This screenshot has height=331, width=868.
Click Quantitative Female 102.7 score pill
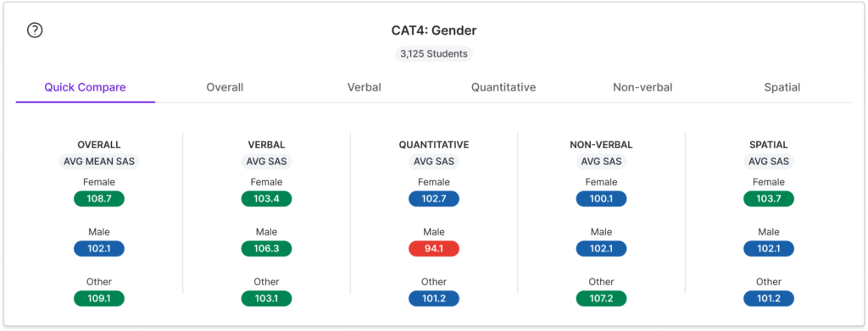[434, 199]
